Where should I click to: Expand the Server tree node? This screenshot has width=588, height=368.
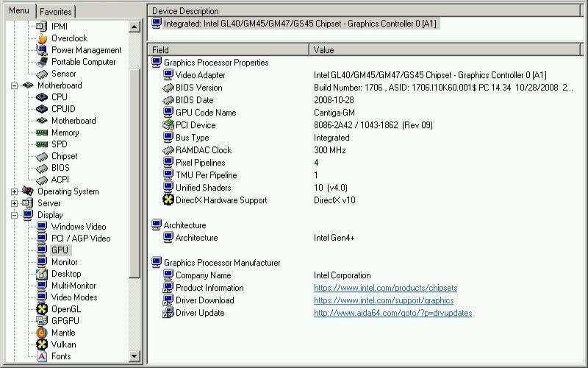coord(14,203)
